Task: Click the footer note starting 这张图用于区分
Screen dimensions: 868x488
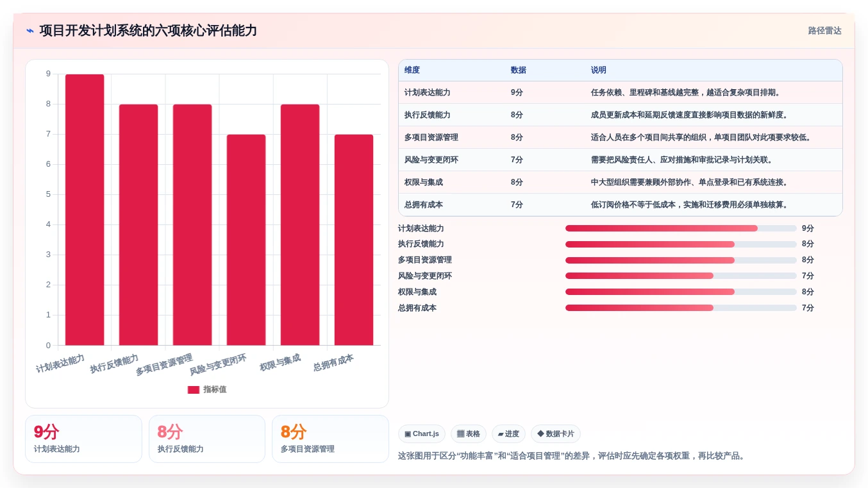Action: [x=572, y=456]
